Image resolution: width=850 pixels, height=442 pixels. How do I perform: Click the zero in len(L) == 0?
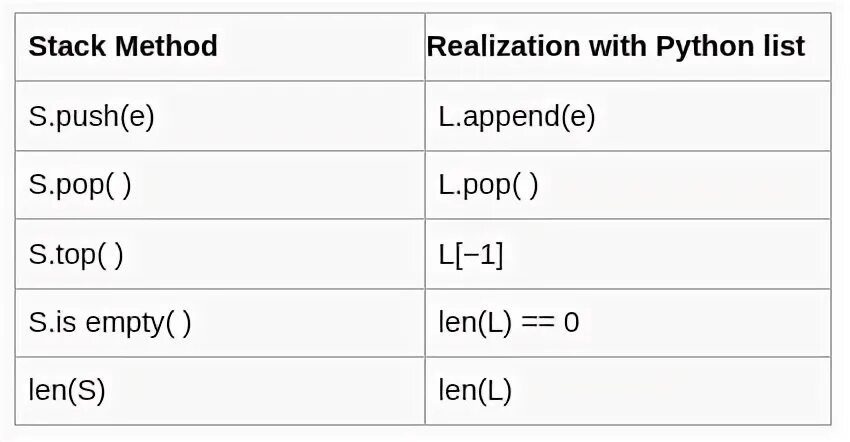pos(571,322)
